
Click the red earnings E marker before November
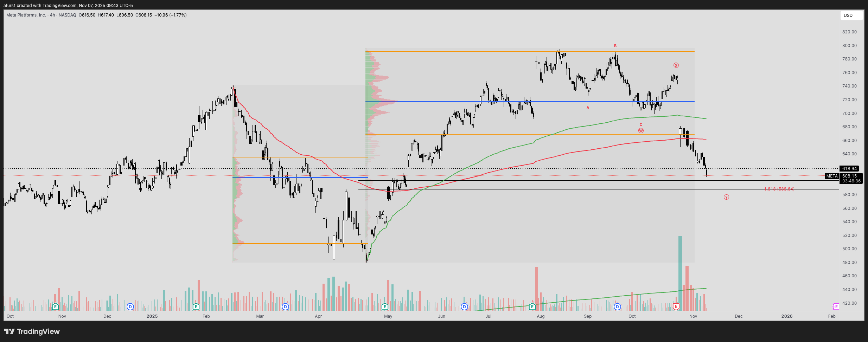point(676,307)
